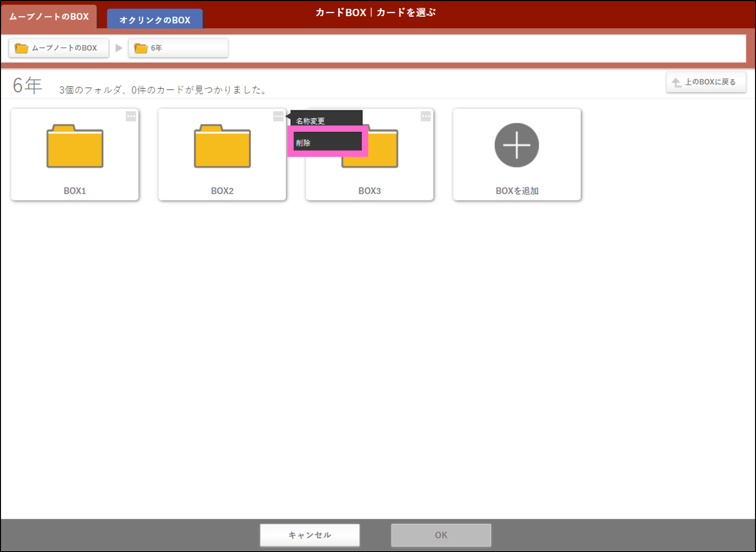Toggle the three-dot menu on BOX2

tap(278, 116)
